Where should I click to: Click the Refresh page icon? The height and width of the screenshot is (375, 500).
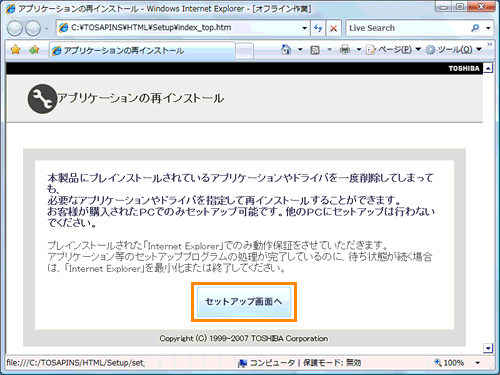click(x=318, y=28)
